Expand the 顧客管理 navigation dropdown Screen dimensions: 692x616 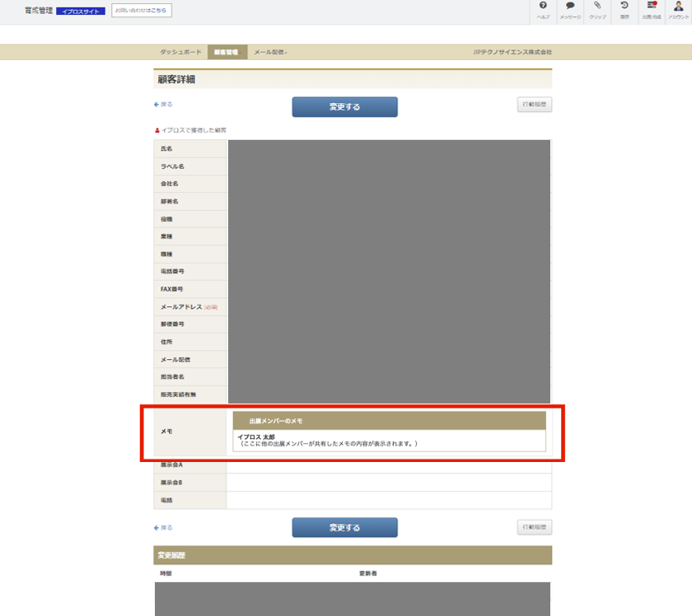[226, 52]
